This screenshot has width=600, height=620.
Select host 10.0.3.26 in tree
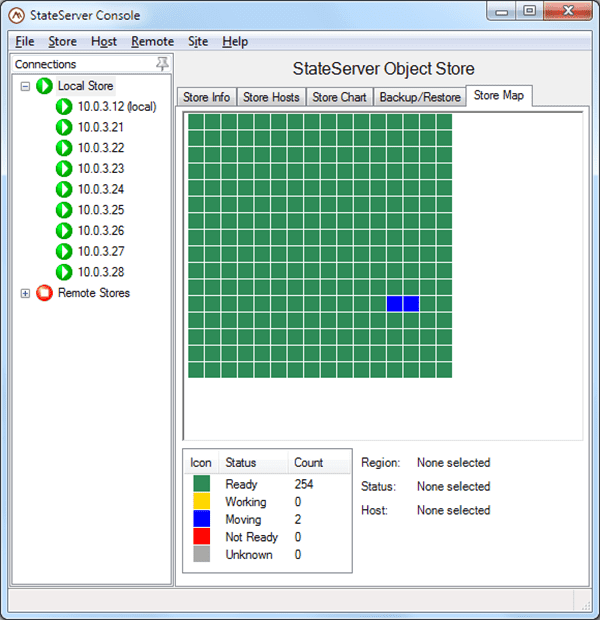tap(101, 231)
